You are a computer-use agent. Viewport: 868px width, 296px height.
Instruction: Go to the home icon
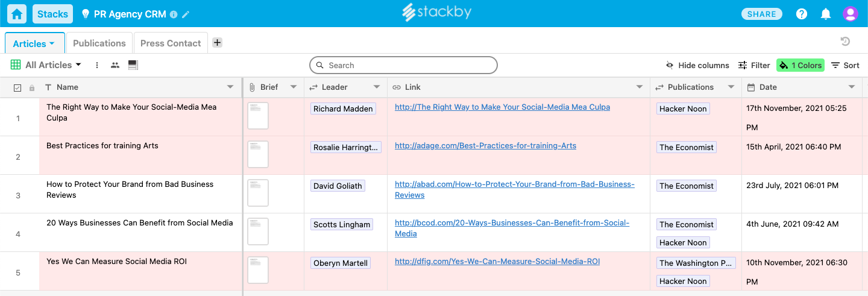tap(17, 14)
